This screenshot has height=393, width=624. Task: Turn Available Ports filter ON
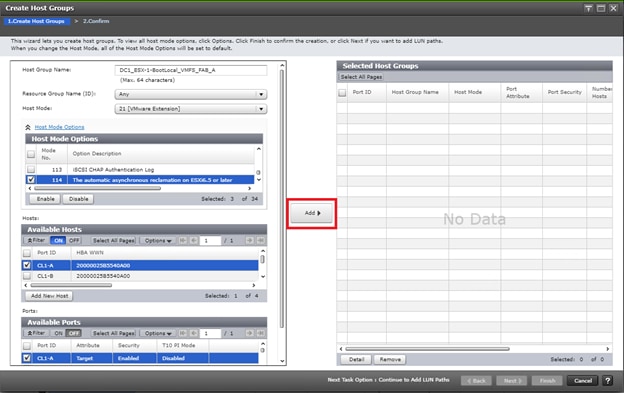tap(58, 333)
